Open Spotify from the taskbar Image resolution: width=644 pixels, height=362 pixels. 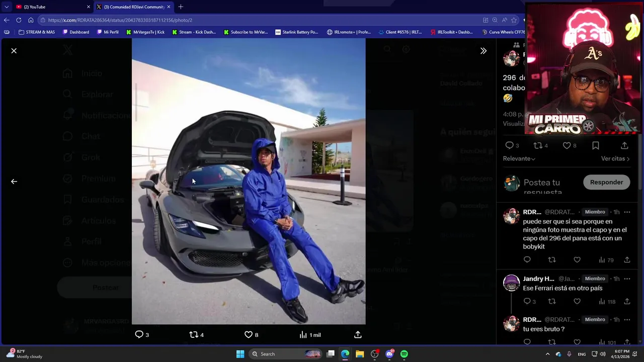tap(404, 354)
